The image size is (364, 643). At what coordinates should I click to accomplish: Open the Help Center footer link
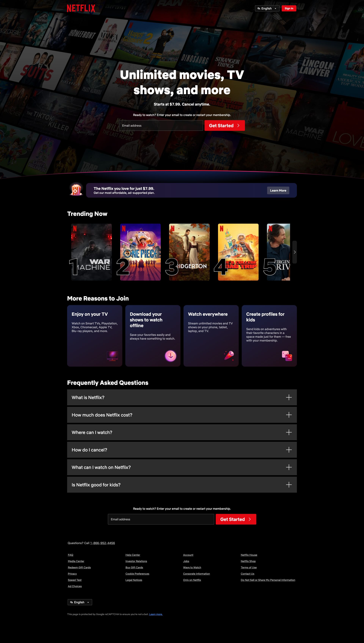[x=133, y=555]
